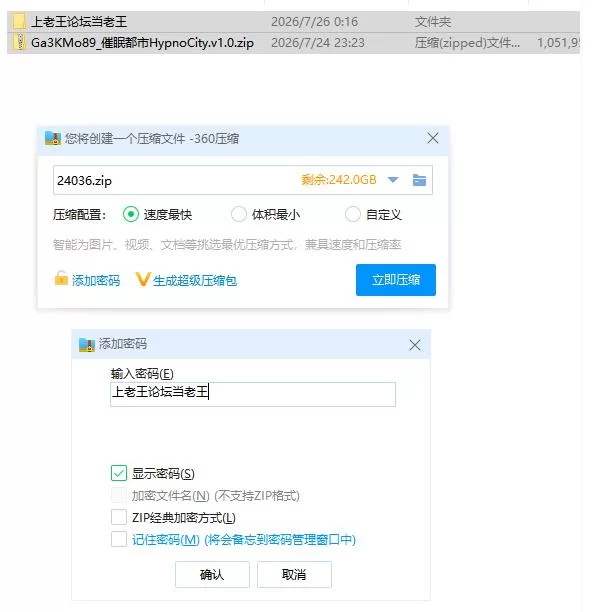Select the 上老王论坛当老王 folder icon
611x612 pixels.
point(19,21)
